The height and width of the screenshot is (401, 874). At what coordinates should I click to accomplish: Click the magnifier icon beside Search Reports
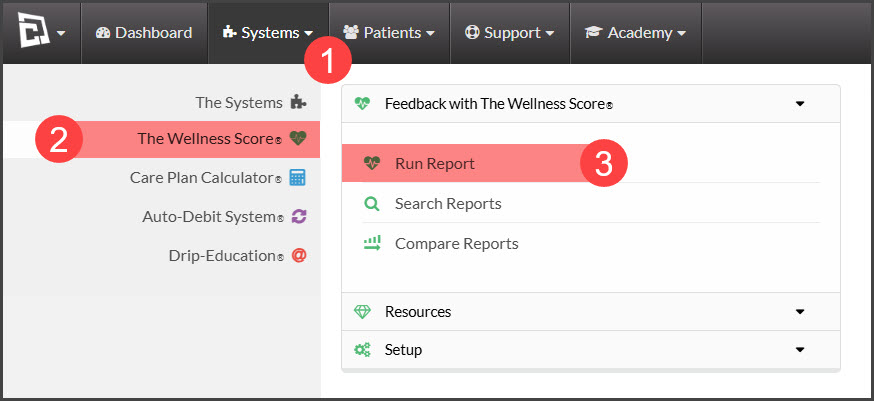[371, 204]
